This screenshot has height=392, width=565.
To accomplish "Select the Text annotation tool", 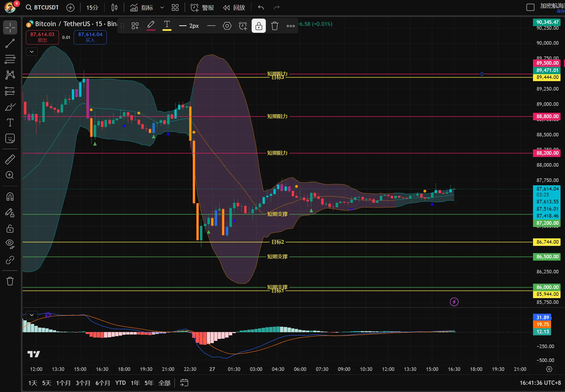I will (x=10, y=123).
